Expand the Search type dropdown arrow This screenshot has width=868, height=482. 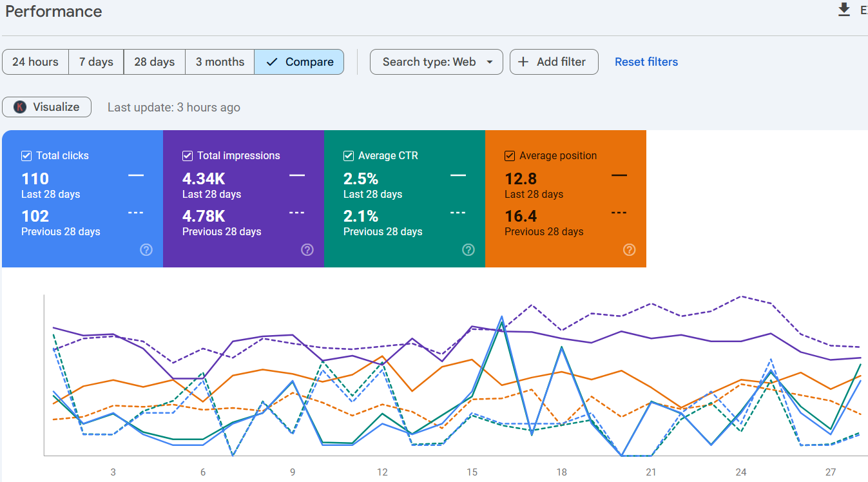click(x=490, y=62)
